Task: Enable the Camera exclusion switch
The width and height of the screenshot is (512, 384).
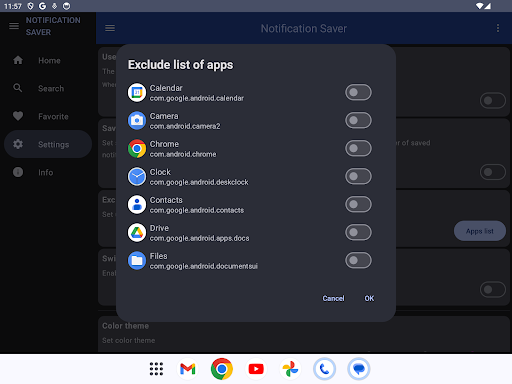Action: click(x=358, y=120)
